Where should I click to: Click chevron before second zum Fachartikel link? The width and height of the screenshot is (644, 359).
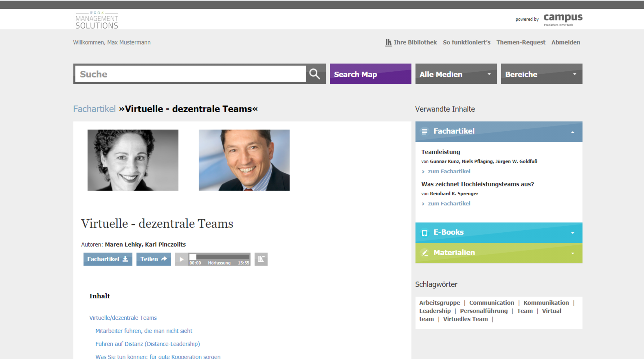point(423,204)
